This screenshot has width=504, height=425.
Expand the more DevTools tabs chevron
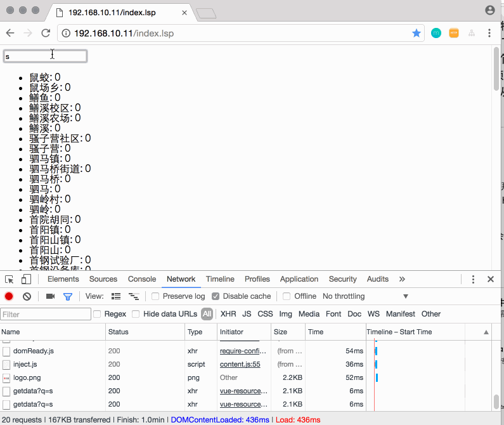coord(402,279)
